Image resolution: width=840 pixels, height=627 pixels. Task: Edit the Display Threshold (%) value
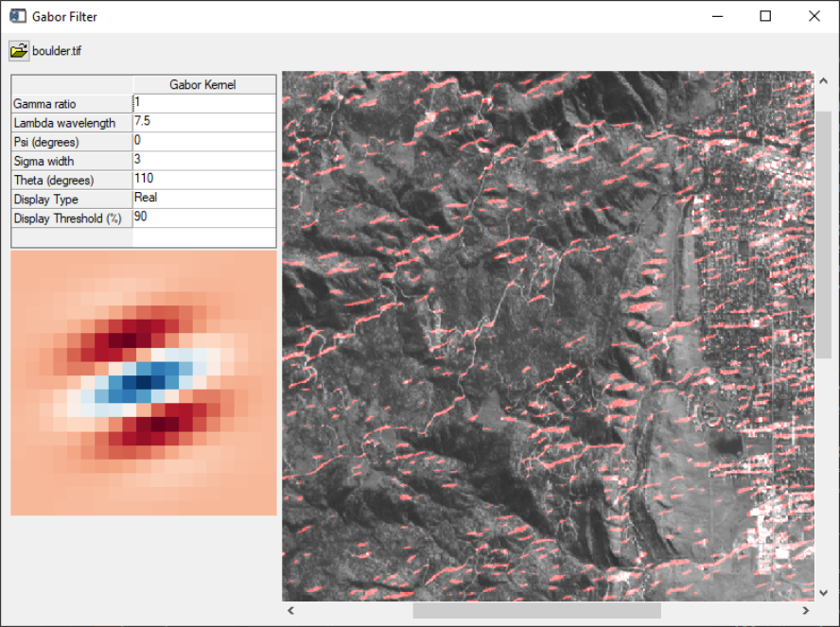203,218
